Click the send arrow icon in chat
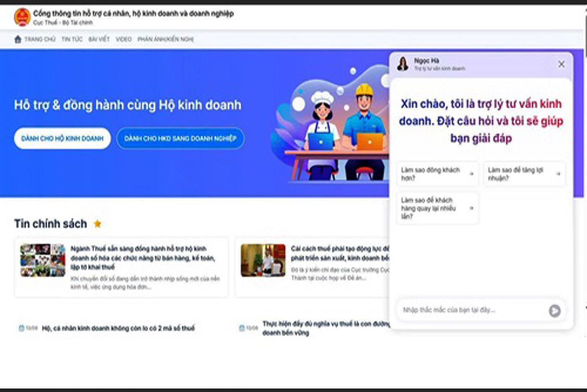Viewport: 587px width, 392px height. point(554,311)
